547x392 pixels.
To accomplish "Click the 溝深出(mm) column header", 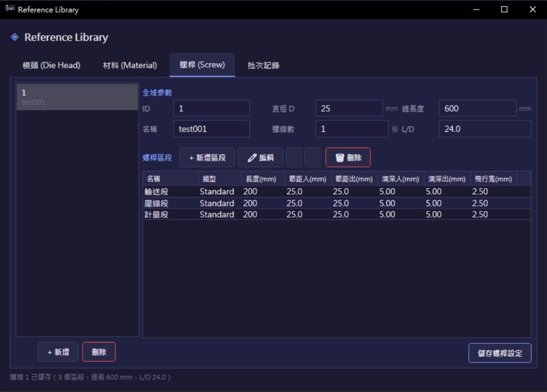I will [x=447, y=179].
